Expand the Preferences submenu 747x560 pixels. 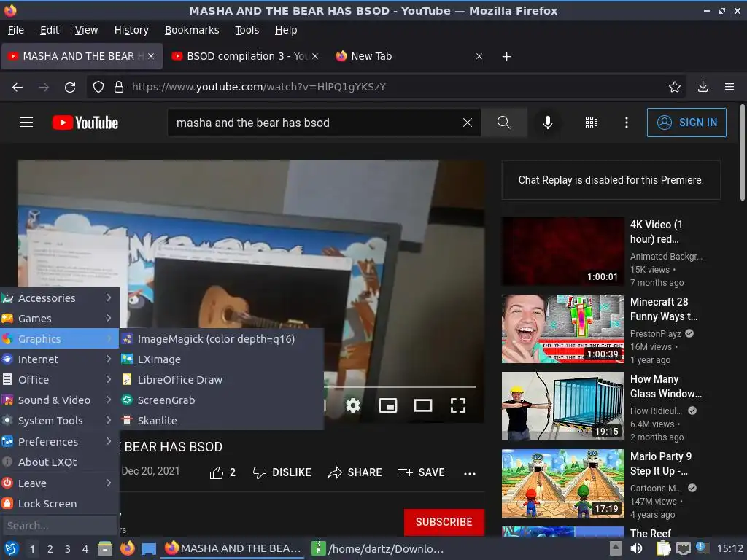pos(60,442)
